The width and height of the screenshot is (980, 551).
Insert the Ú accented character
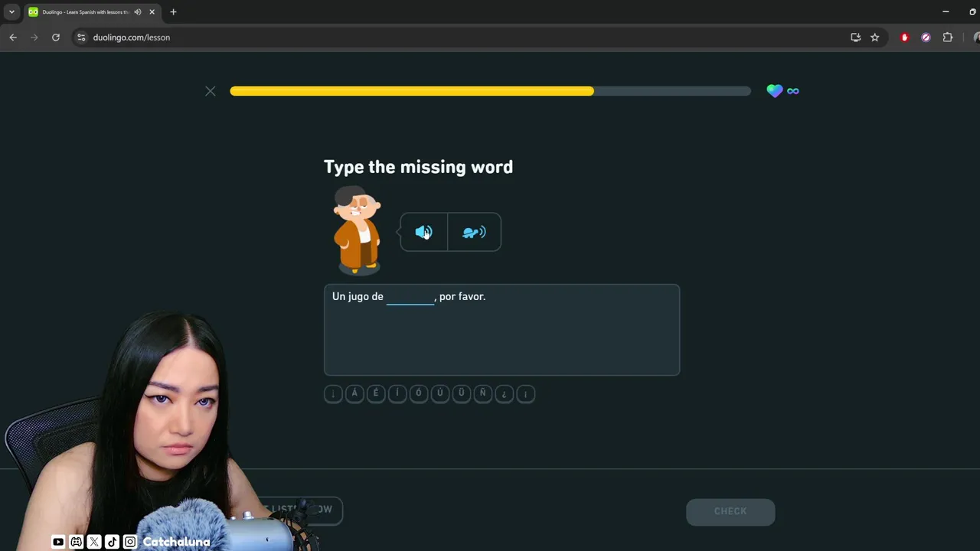(439, 393)
